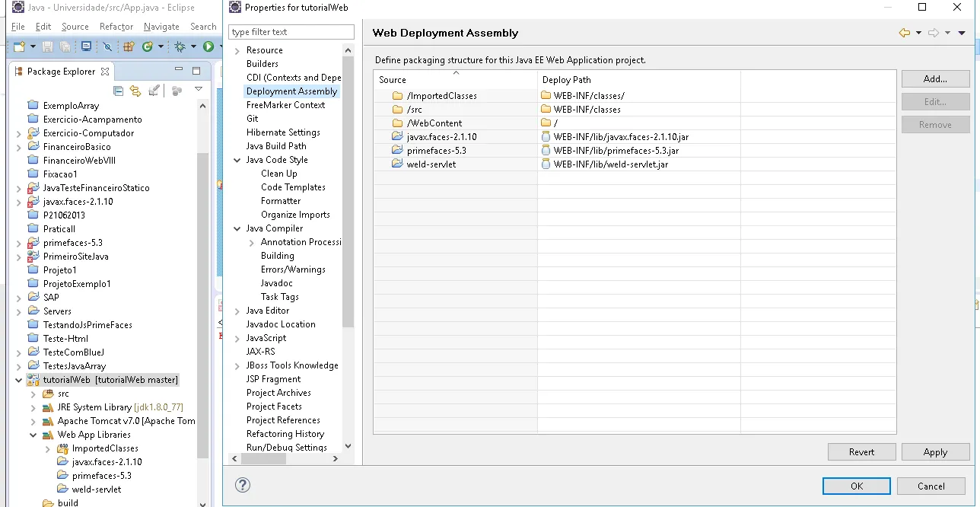Open the Navigate menu
The width and height of the screenshot is (980, 507).
[x=161, y=27]
